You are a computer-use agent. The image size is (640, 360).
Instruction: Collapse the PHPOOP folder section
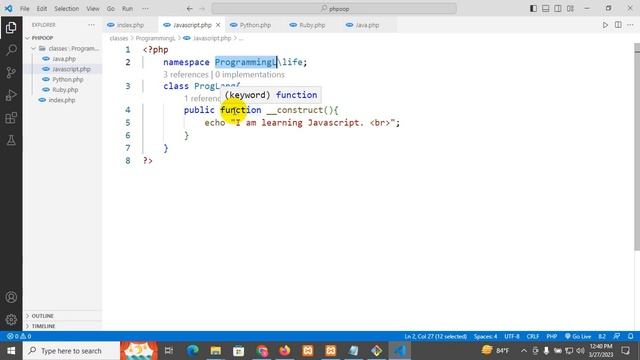tap(62, 38)
